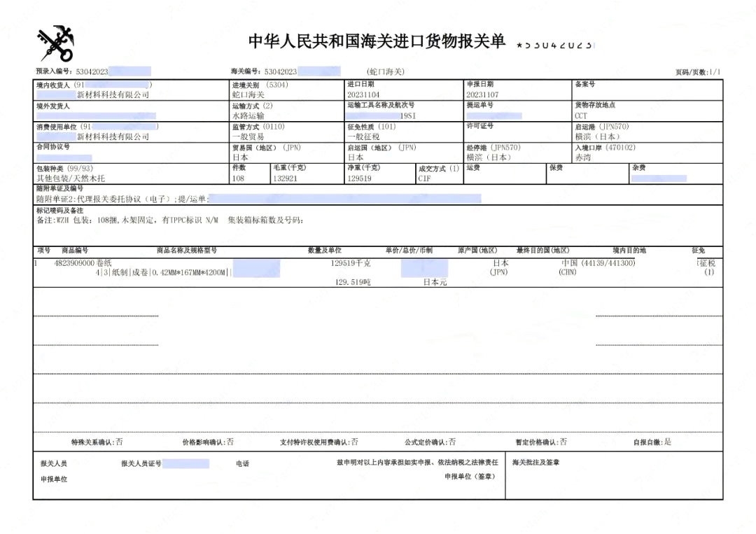Select the transaction mode value CIF
Viewport: 756px width, 534px height.
424,178
